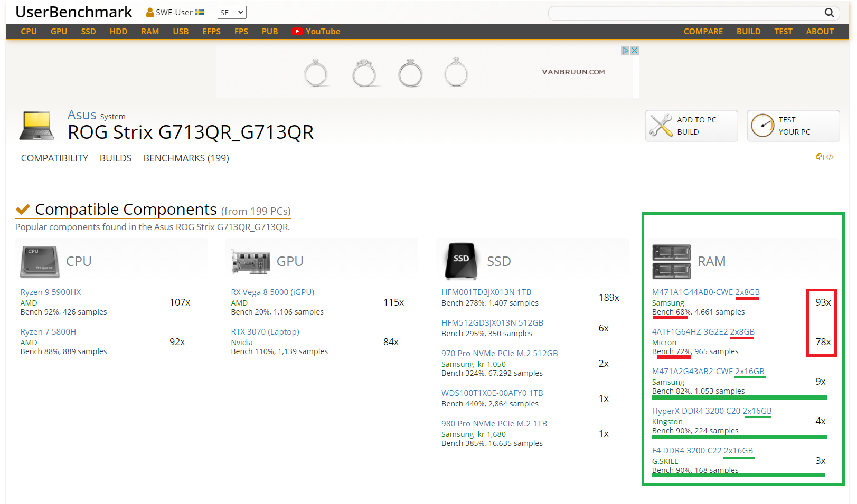
Task: Click the wrench tools icon for PC build
Action: pos(661,126)
